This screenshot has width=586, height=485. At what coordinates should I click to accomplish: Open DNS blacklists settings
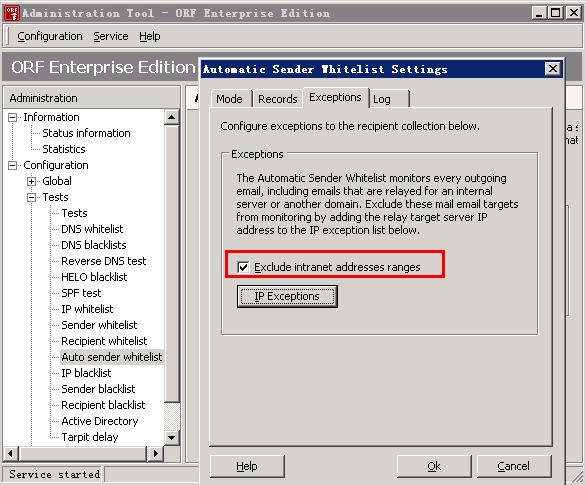coord(94,245)
